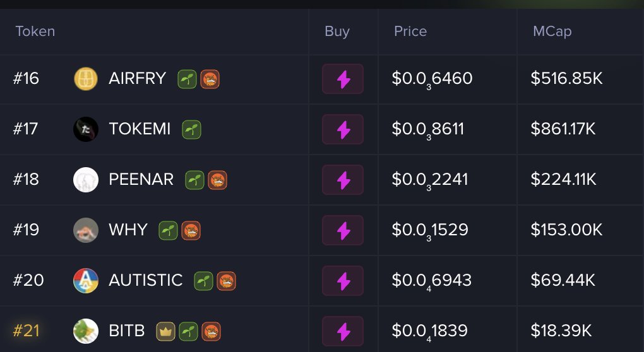Viewport: 644px width, 352px height.
Task: Tap the lightning buy icon for WHY
Action: 343,230
